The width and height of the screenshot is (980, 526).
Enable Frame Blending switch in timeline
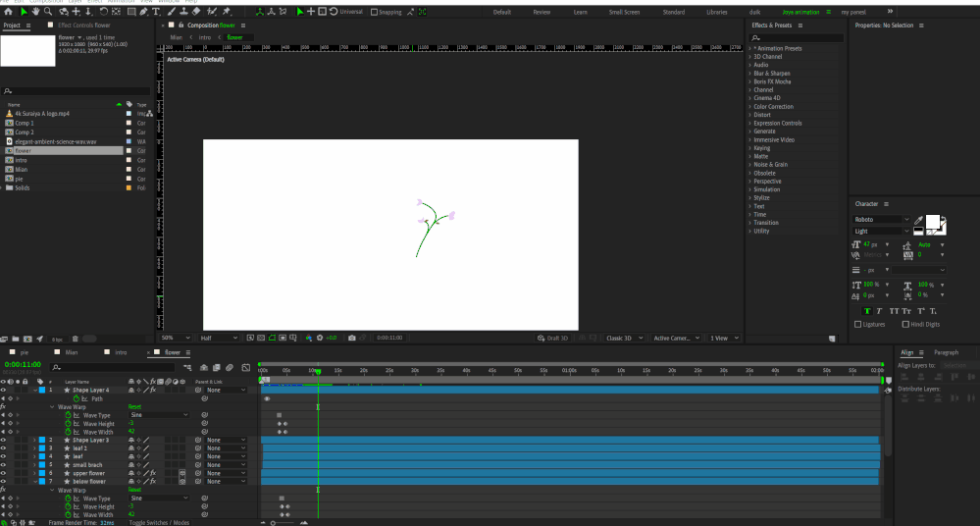[x=216, y=368]
